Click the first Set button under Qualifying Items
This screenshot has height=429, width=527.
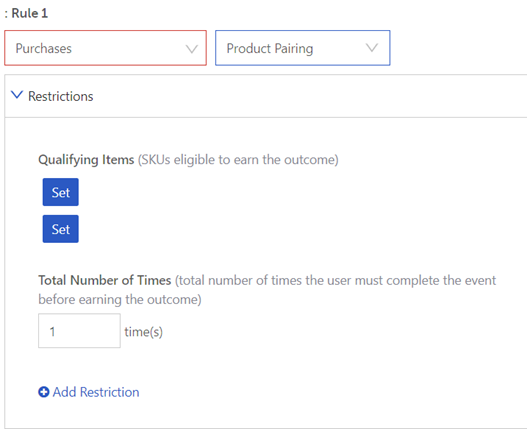click(x=60, y=192)
